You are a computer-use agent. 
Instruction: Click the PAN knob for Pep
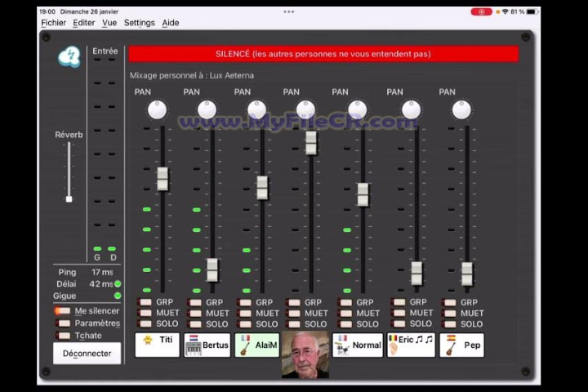pyautogui.click(x=461, y=110)
